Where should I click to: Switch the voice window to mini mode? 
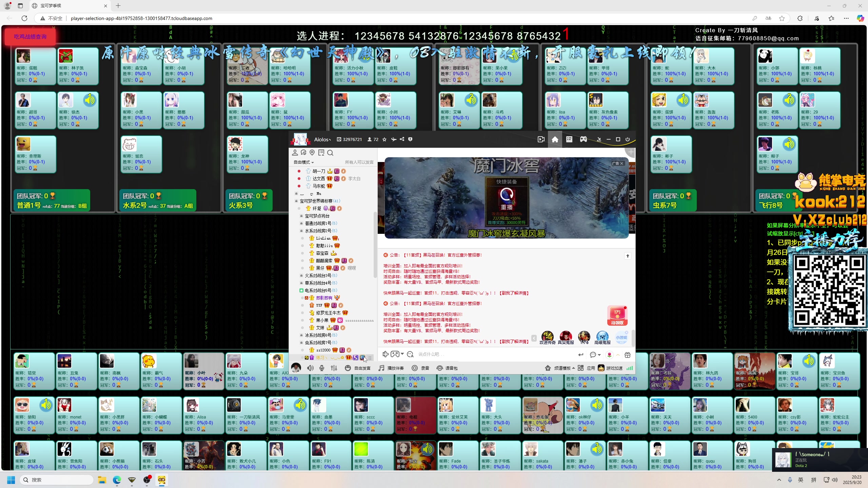[x=599, y=139]
